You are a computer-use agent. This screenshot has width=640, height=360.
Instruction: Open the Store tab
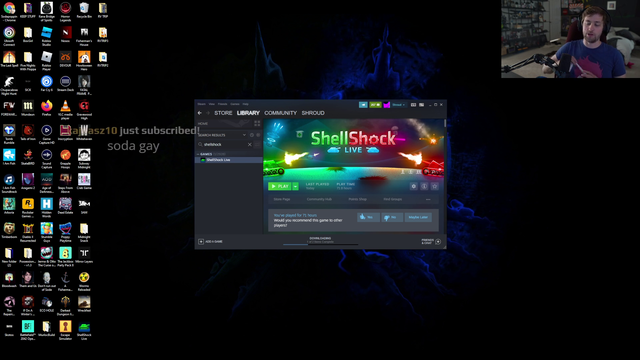tap(223, 113)
